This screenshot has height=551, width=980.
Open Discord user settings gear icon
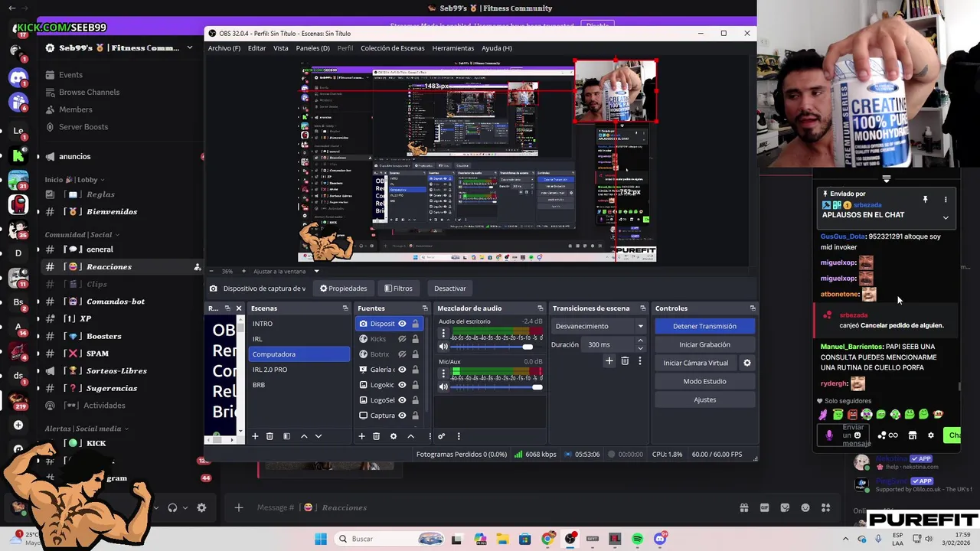[x=201, y=507]
